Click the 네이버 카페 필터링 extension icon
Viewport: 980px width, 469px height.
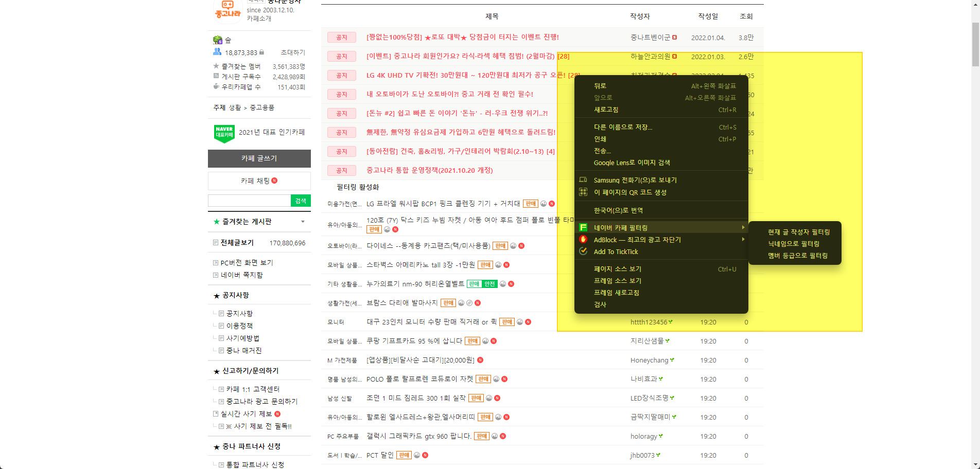(583, 227)
